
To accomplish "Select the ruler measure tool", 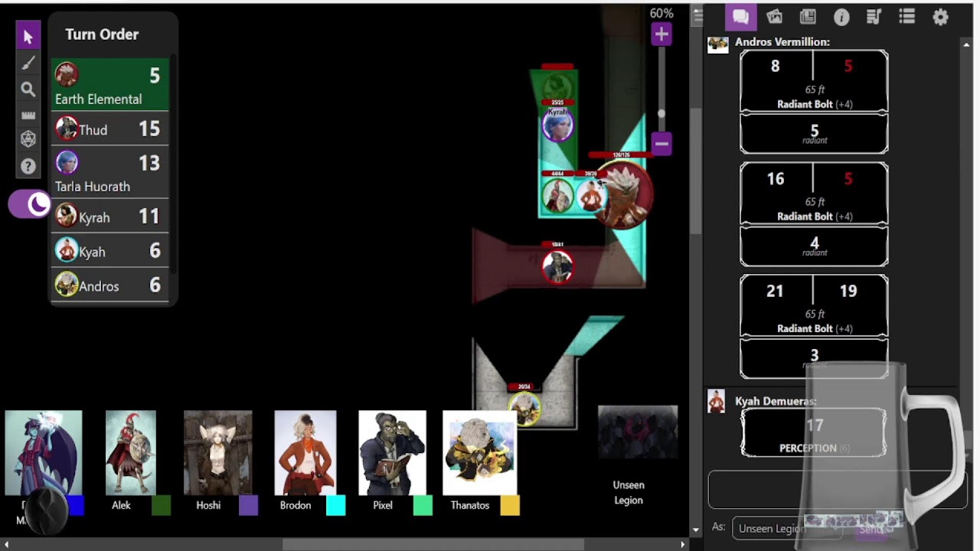I will [x=28, y=116].
